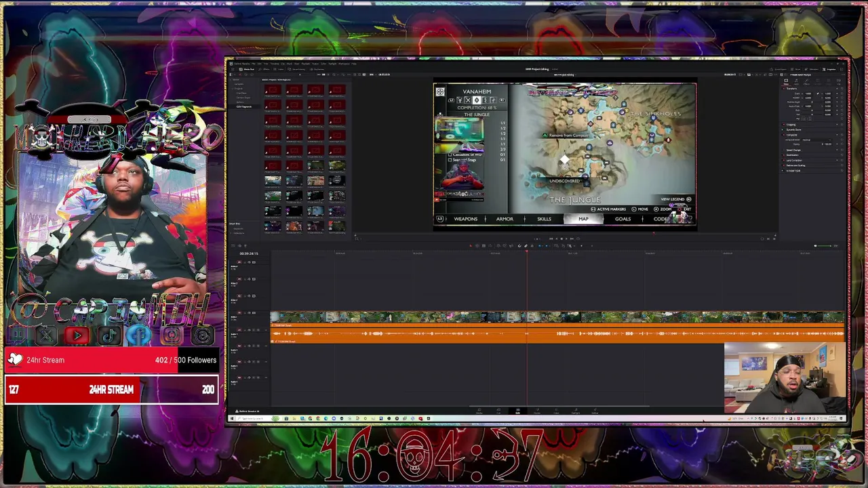Open the File menu in DaVinci Resolve
The width and height of the screenshot is (868, 488).
pos(254,64)
